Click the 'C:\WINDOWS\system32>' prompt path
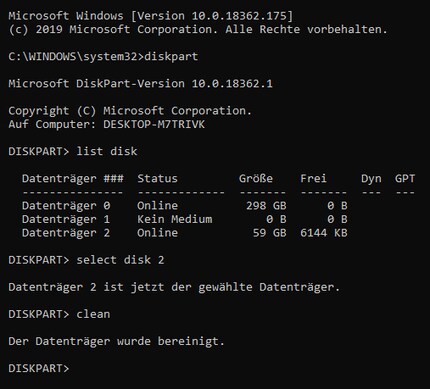The image size is (430, 389). [76, 56]
